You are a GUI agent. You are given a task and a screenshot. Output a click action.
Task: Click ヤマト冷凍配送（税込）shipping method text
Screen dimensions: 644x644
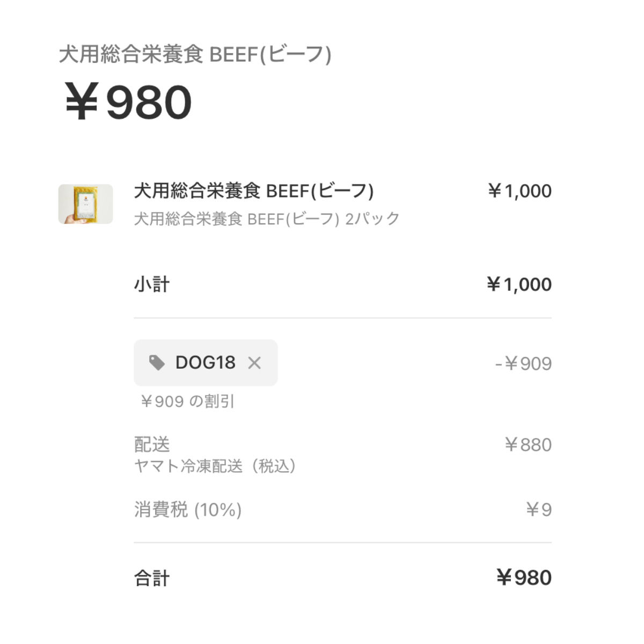pos(215,466)
